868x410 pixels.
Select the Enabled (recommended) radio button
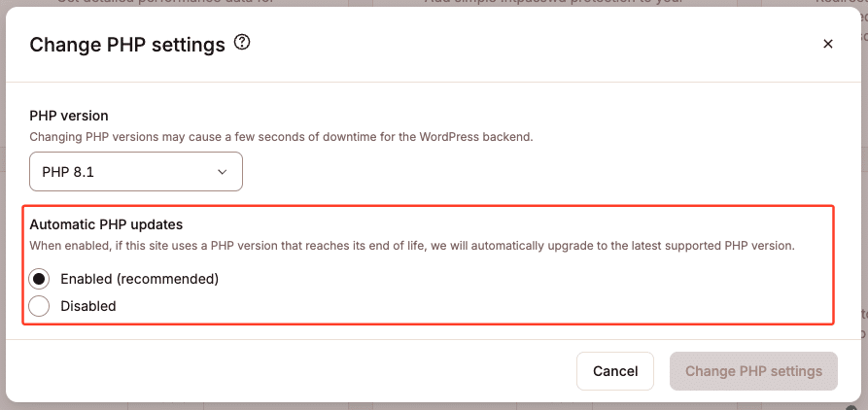pyautogui.click(x=40, y=279)
